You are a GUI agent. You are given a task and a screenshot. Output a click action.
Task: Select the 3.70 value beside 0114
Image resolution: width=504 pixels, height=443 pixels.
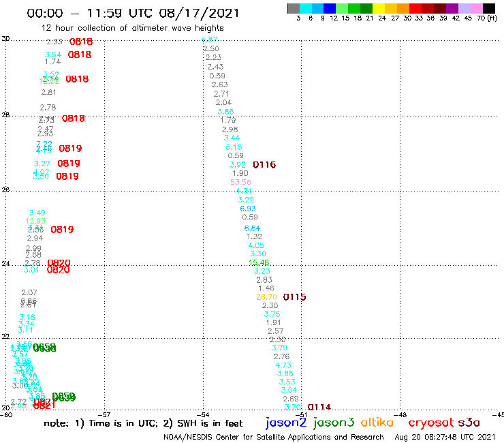click(x=293, y=407)
